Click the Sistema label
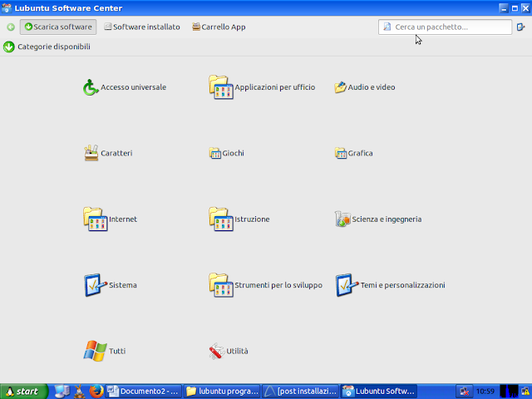Screen dimensions: 532x399 pyautogui.click(x=123, y=285)
